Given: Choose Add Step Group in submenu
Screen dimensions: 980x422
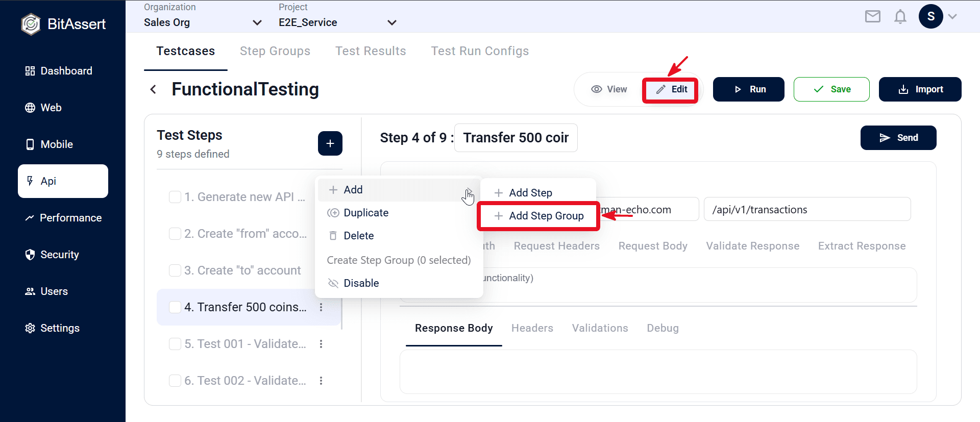Looking at the screenshot, I should (538, 216).
